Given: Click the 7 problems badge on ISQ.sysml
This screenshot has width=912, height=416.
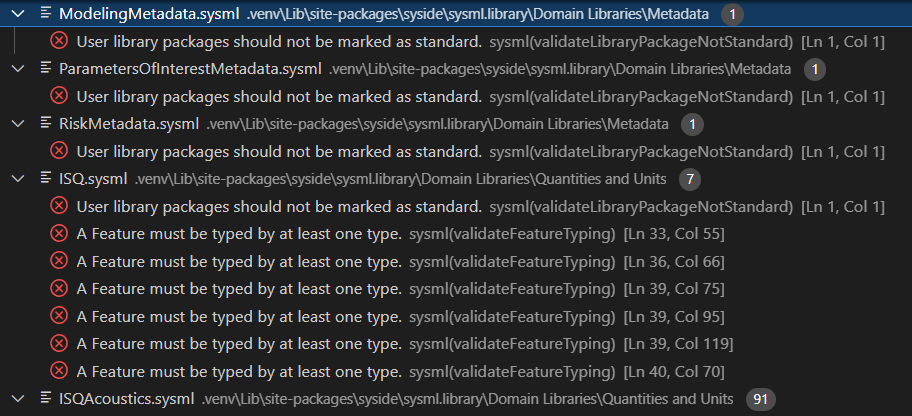Looking at the screenshot, I should (689, 179).
